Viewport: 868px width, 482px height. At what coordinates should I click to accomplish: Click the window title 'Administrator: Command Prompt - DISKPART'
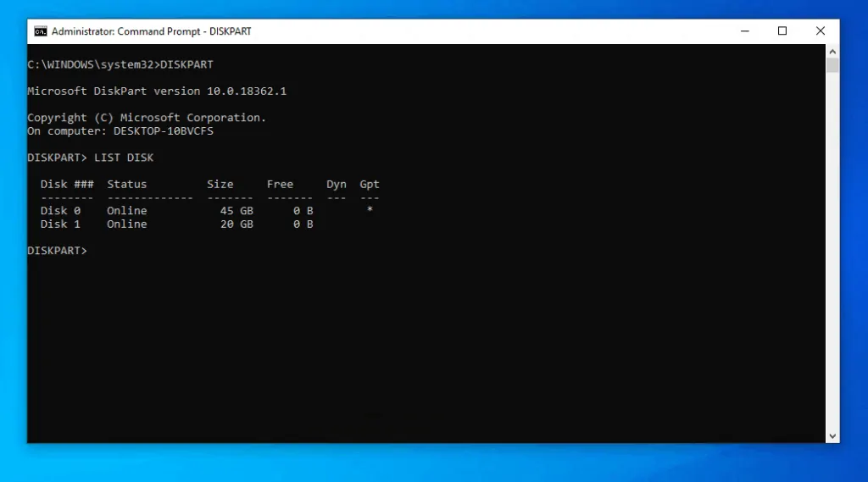151,31
